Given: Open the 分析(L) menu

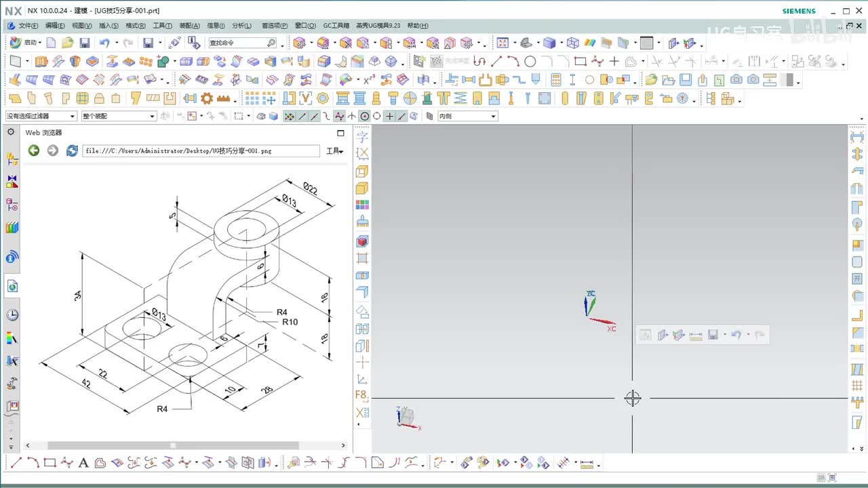Looking at the screenshot, I should tap(241, 26).
